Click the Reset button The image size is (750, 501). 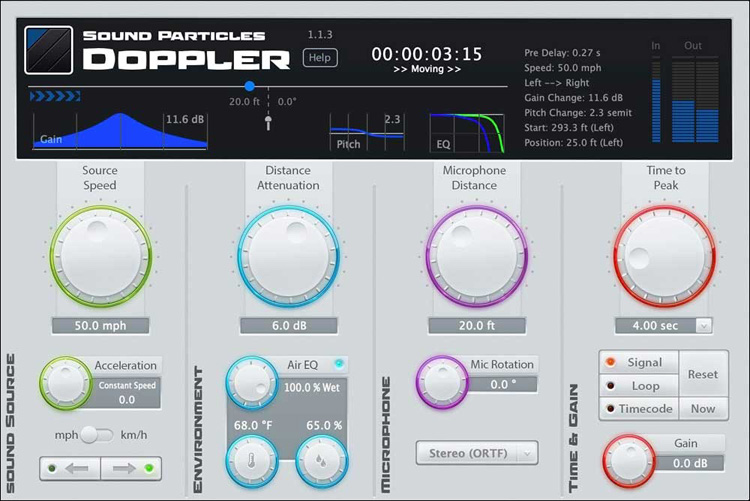pyautogui.click(x=703, y=374)
